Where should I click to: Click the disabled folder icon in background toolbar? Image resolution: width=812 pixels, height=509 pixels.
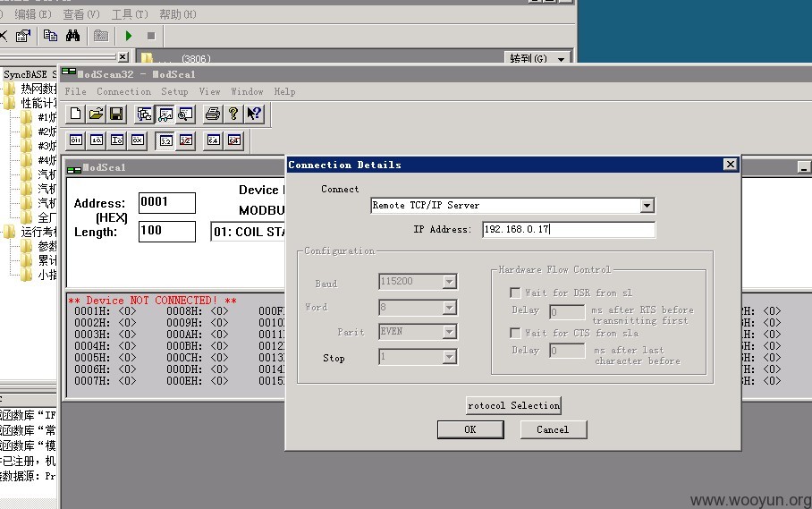click(x=101, y=36)
